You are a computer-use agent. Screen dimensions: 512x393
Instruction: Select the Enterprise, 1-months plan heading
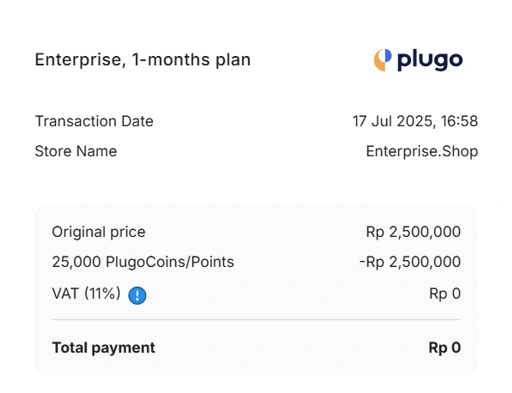(x=143, y=60)
